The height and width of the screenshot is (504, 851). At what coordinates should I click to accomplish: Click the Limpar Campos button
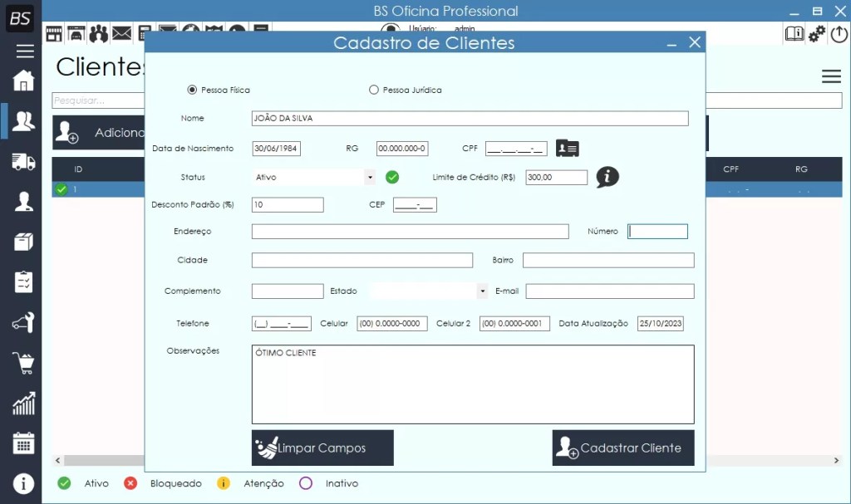(322, 448)
